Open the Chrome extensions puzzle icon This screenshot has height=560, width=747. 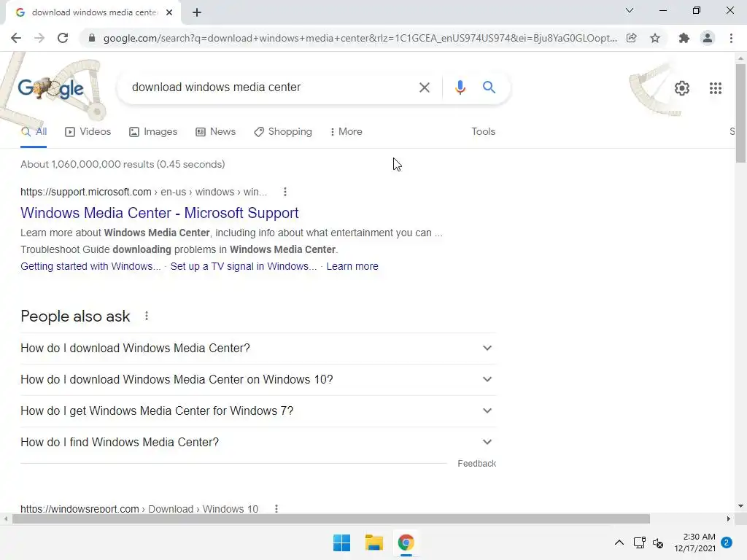[684, 38]
